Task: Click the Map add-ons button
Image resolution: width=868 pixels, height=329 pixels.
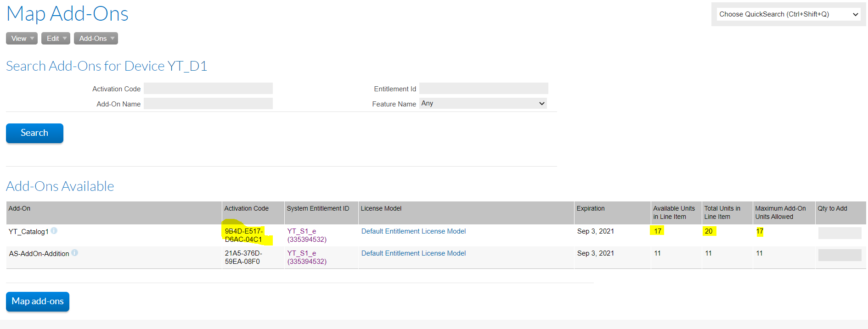Action: [38, 301]
